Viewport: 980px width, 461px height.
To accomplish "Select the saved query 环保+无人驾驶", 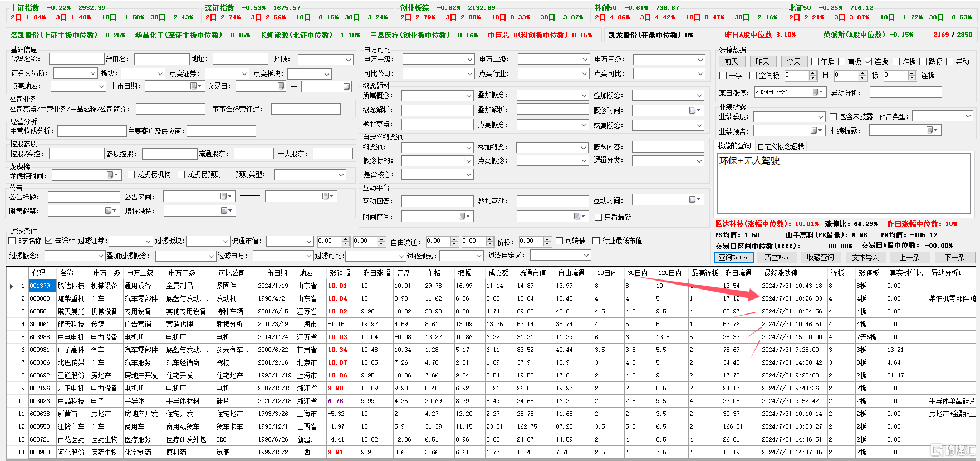I will tap(749, 161).
